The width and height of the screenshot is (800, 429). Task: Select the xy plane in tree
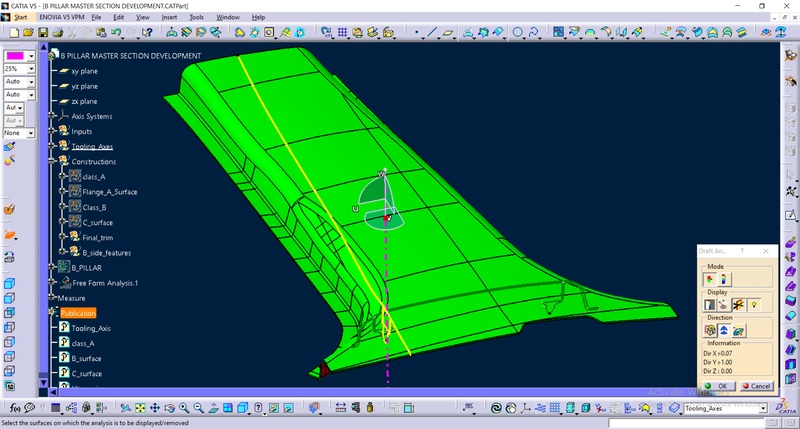[x=83, y=71]
